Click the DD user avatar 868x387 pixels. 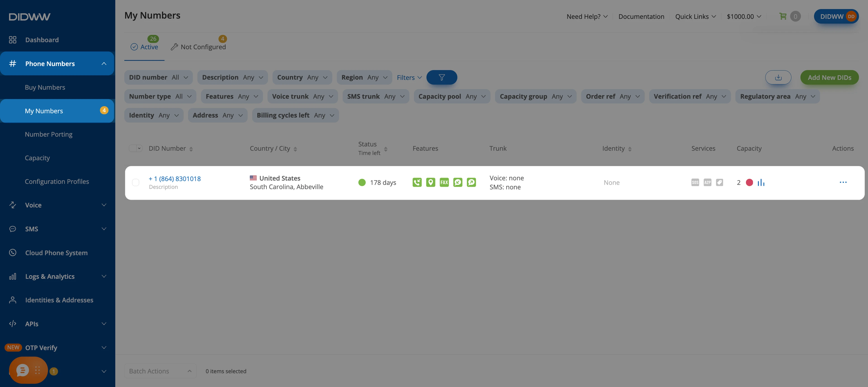coord(851,16)
